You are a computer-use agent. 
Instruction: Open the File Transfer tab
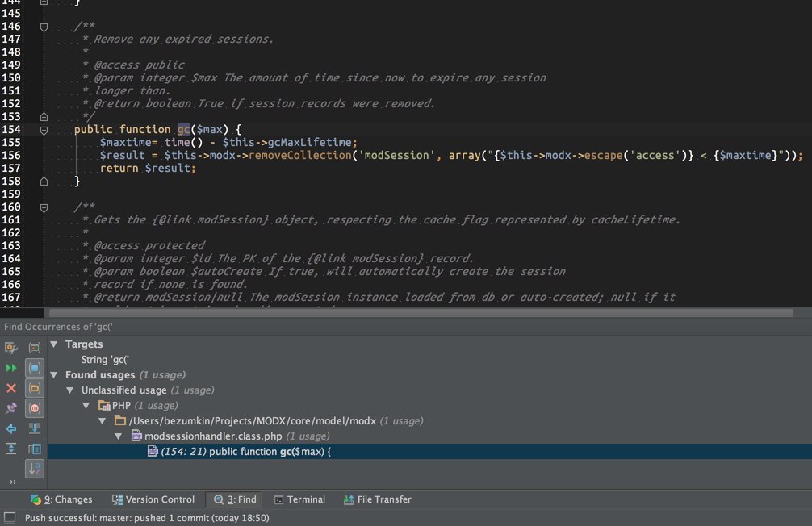pos(377,499)
